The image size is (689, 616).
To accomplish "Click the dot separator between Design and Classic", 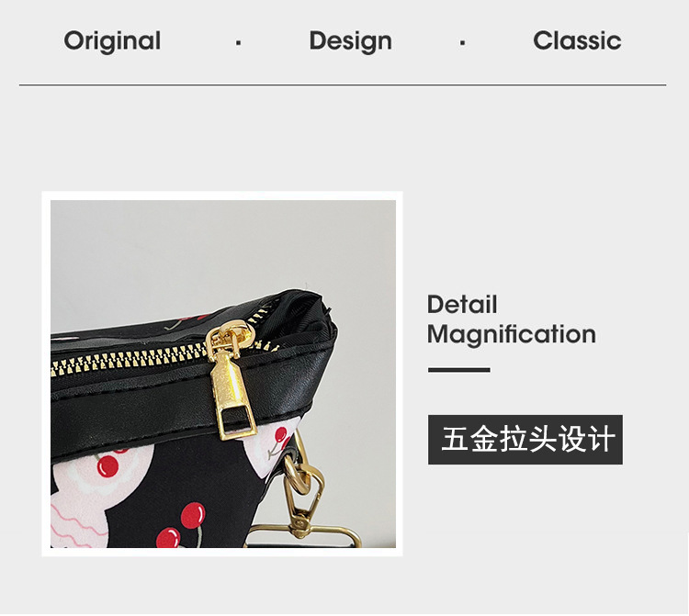I will 462,42.
